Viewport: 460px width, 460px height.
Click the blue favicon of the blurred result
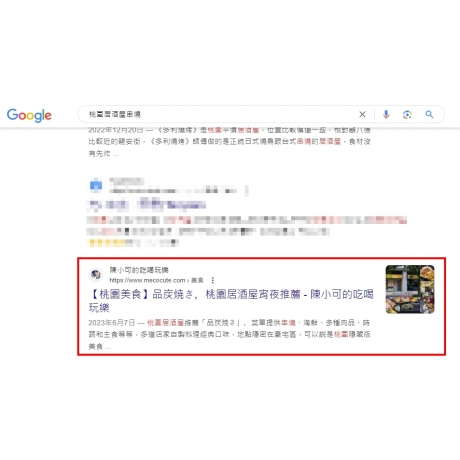click(x=96, y=185)
